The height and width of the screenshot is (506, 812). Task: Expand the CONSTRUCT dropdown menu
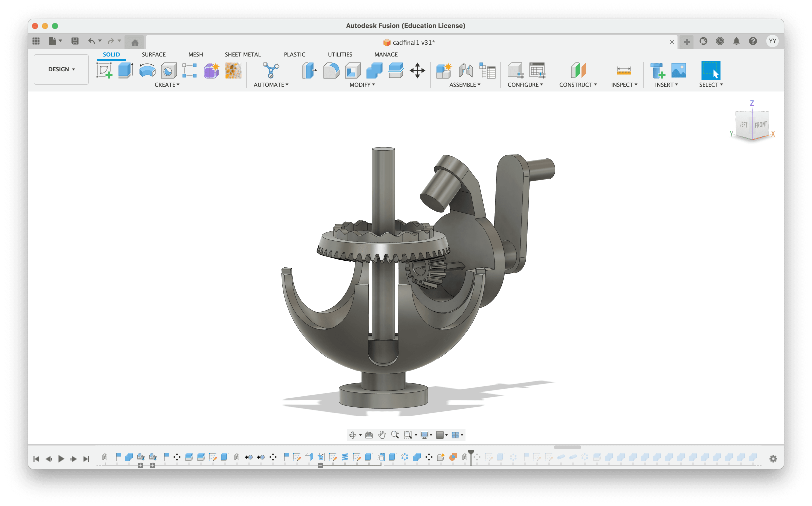(578, 85)
